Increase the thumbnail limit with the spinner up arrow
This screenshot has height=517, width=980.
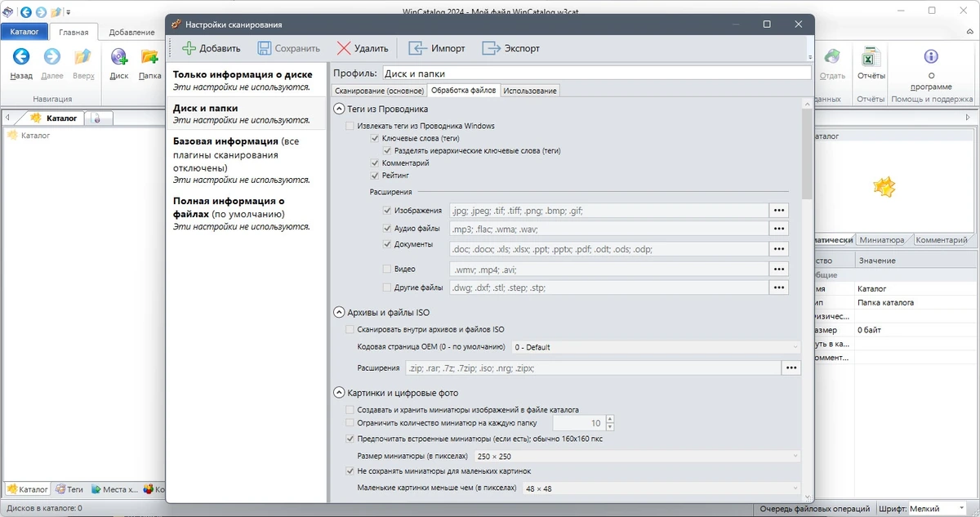pyautogui.click(x=609, y=419)
